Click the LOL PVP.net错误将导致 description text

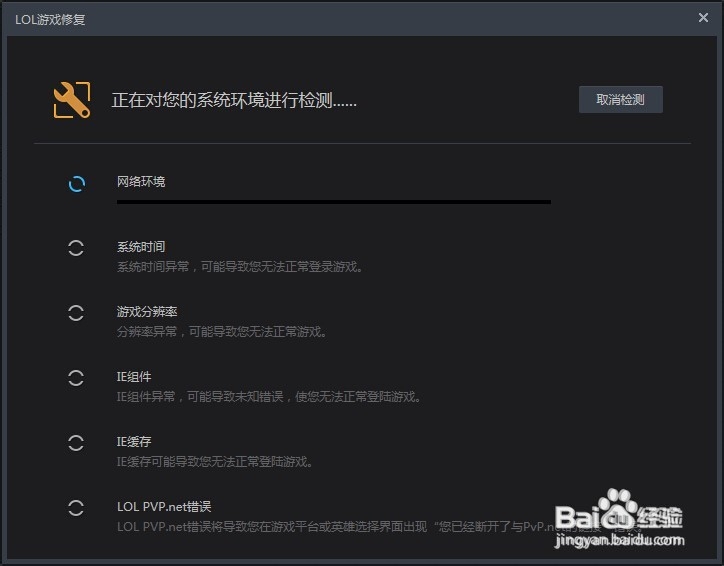pos(379,527)
